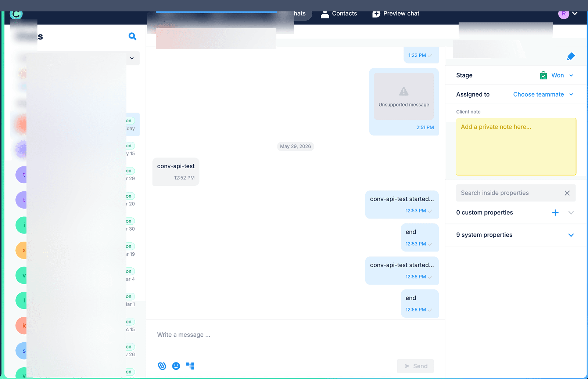The height and width of the screenshot is (379, 588).
Task: Add a custom property with plus icon
Action: coord(555,213)
